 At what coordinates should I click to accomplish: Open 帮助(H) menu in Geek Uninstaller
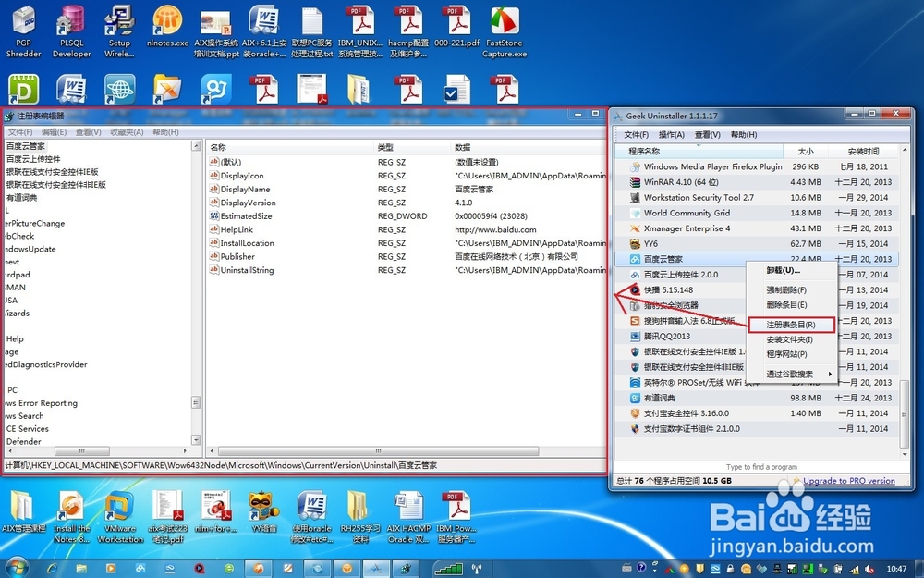pyautogui.click(x=744, y=134)
